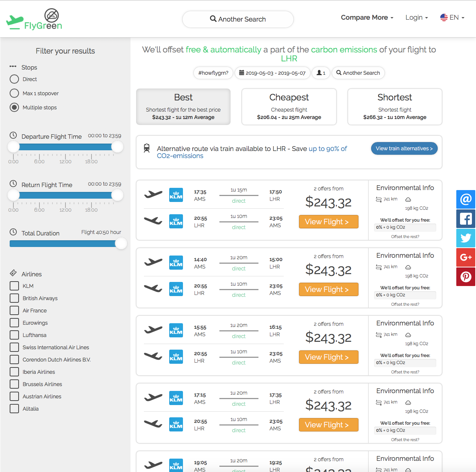This screenshot has width=476, height=472.
Task: Click the train icon in alternative route banner
Action: 147,148
